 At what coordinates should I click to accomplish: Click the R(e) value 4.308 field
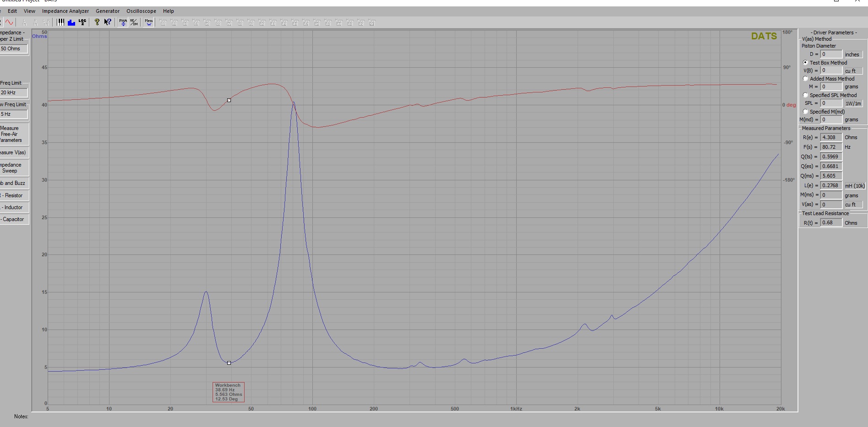831,137
